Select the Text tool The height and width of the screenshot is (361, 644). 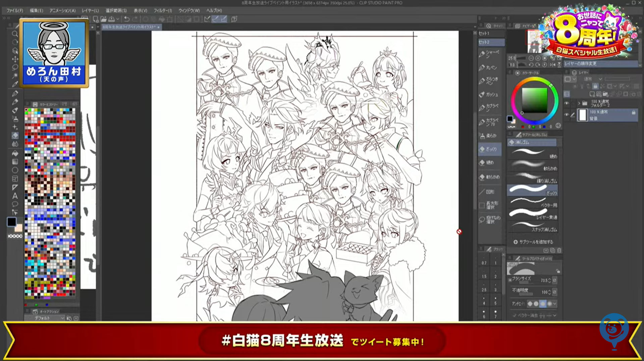coord(15,196)
